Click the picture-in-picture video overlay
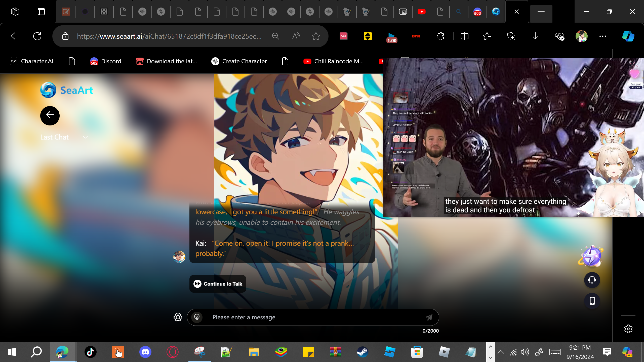 (514, 138)
